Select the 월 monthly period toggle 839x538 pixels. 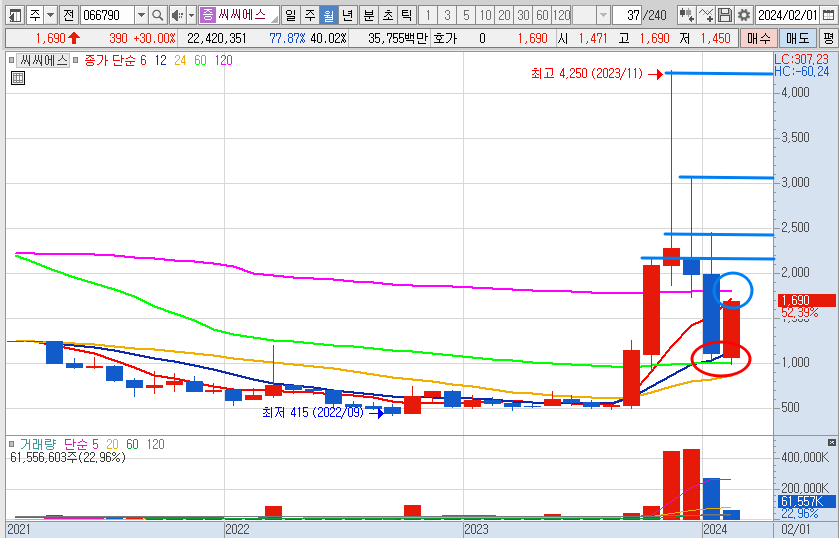[329, 15]
